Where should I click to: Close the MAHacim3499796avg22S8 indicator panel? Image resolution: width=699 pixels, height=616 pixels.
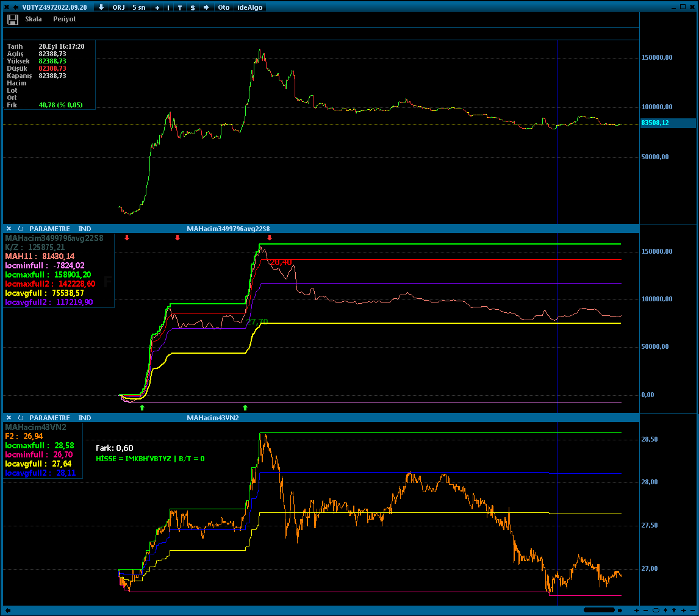9,229
